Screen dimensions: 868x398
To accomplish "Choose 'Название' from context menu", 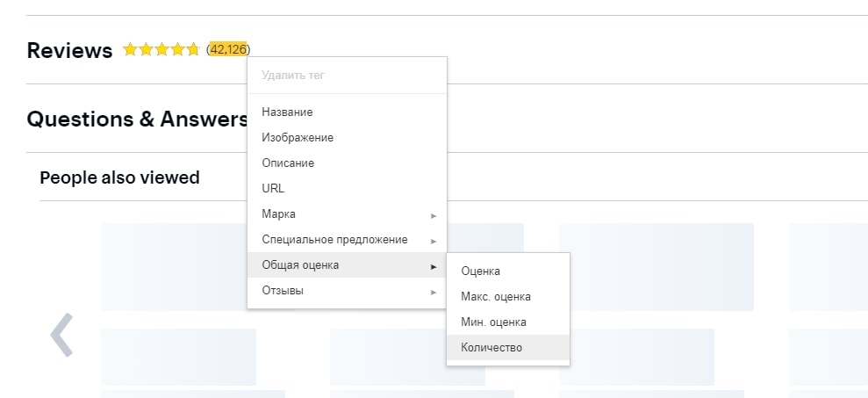I will (x=287, y=112).
